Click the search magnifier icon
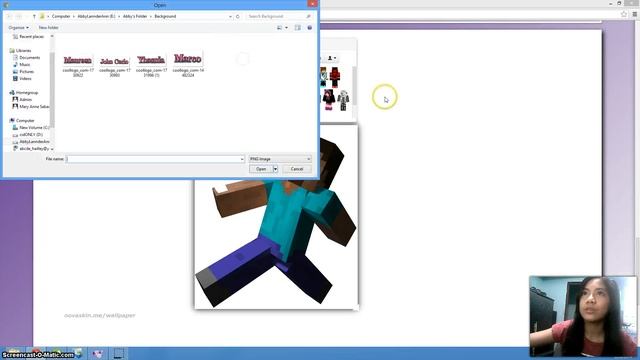 [309, 16]
